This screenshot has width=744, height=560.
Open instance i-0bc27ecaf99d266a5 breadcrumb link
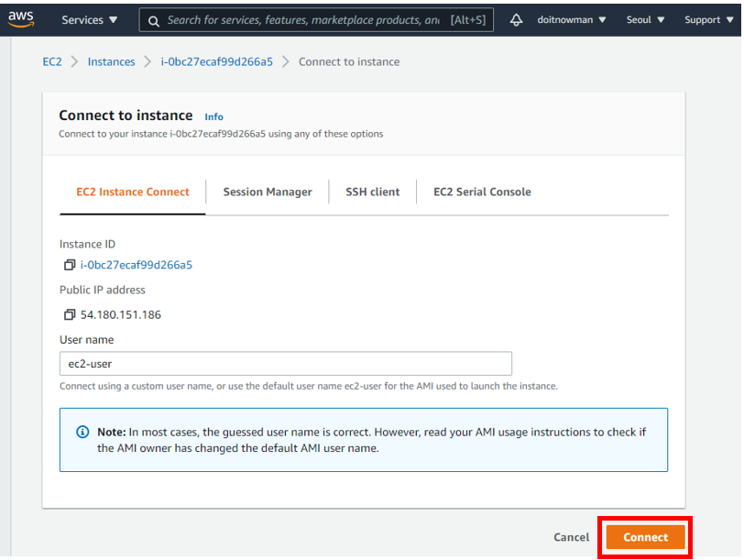[217, 61]
